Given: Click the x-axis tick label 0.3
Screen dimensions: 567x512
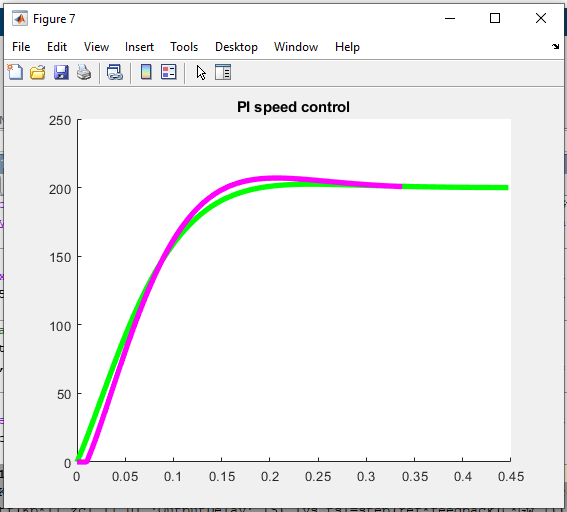Looking at the screenshot, I should 366,477.
